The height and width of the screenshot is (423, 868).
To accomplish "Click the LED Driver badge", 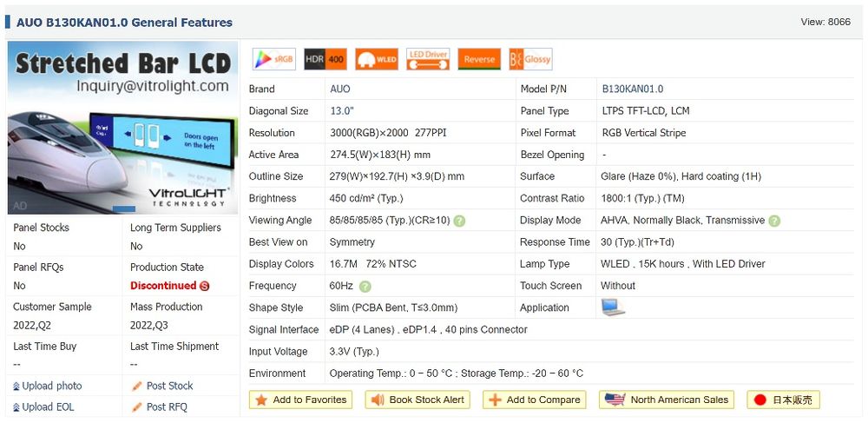I will tap(428, 59).
